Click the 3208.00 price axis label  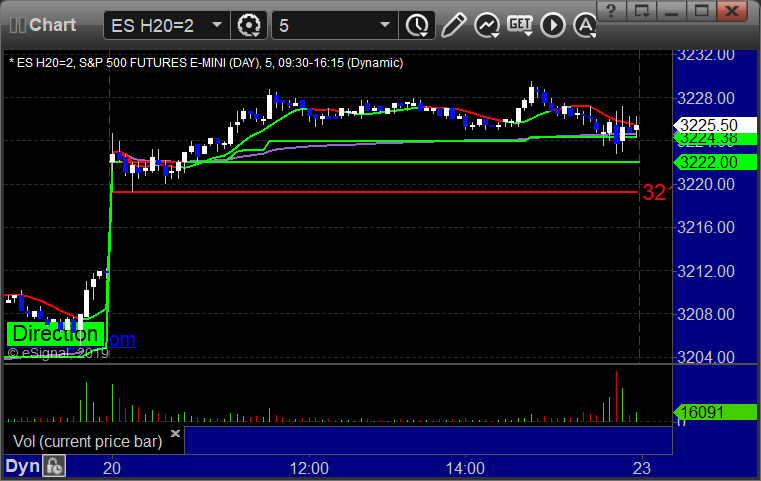pos(706,314)
